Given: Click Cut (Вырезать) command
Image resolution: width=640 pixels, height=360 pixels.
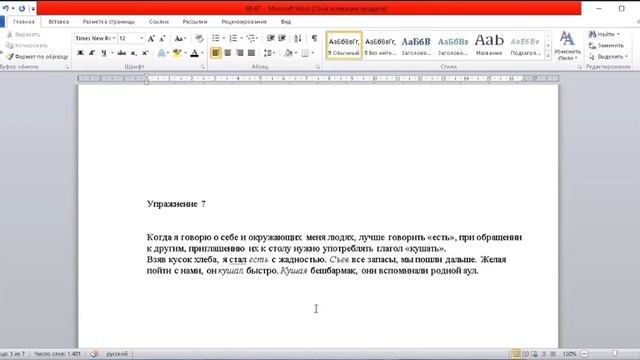Looking at the screenshot, I should click(x=23, y=35).
